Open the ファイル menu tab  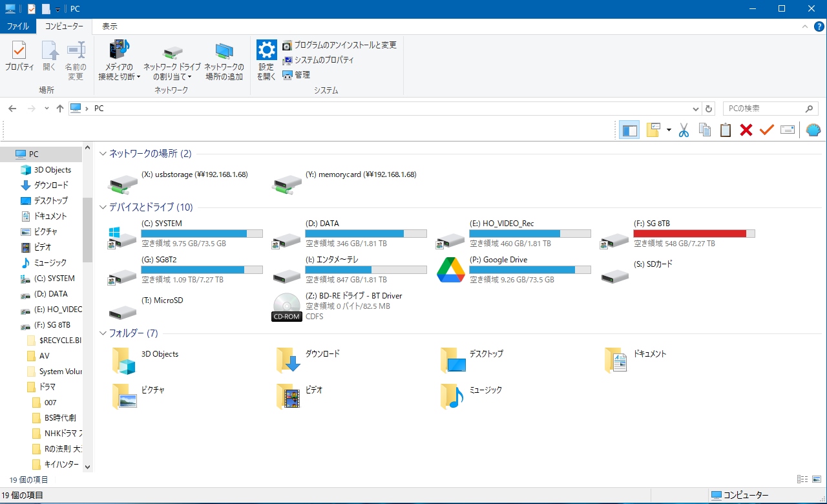point(17,26)
